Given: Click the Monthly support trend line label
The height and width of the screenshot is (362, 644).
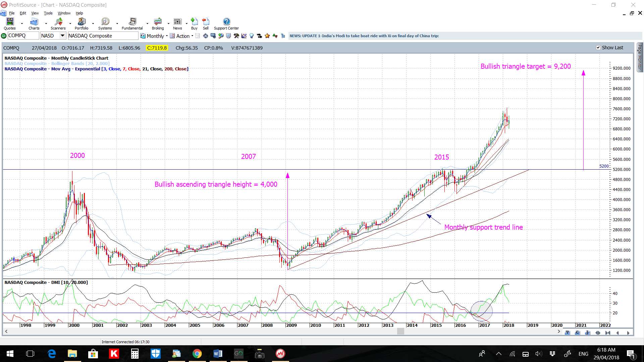Looking at the screenshot, I should click(x=483, y=227).
